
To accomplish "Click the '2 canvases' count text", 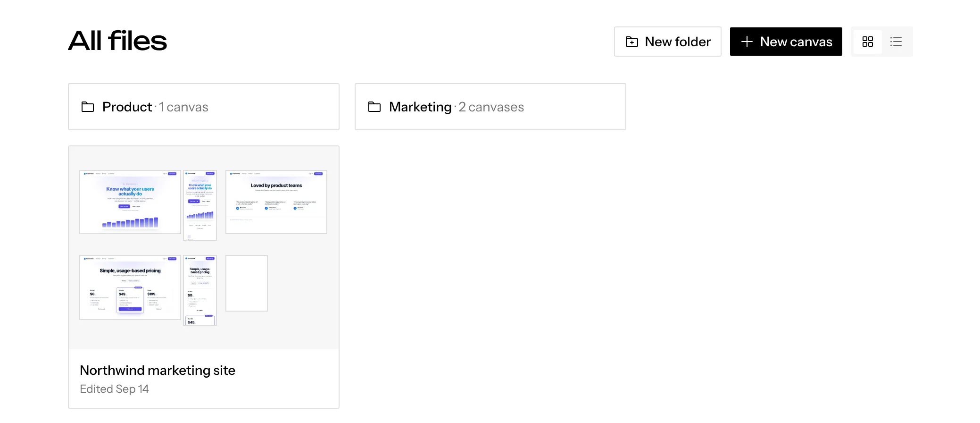I will [x=491, y=107].
